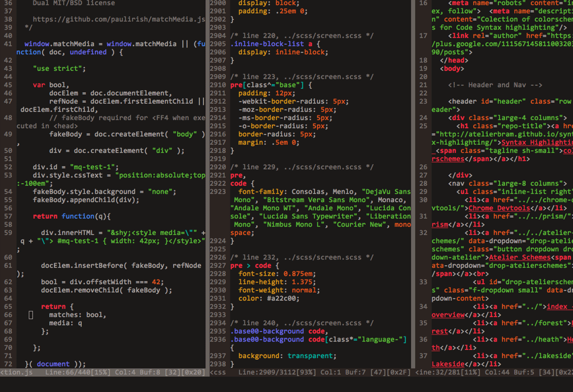Click "margin: .5em 0;" CSS line
Image resolution: width=573 pixels, height=392 pixels.
pos(269,143)
